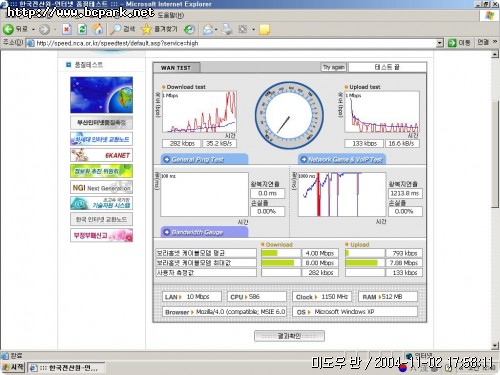Open the Earth globe banner image
This screenshot has width=500, height=375.
tap(101, 95)
